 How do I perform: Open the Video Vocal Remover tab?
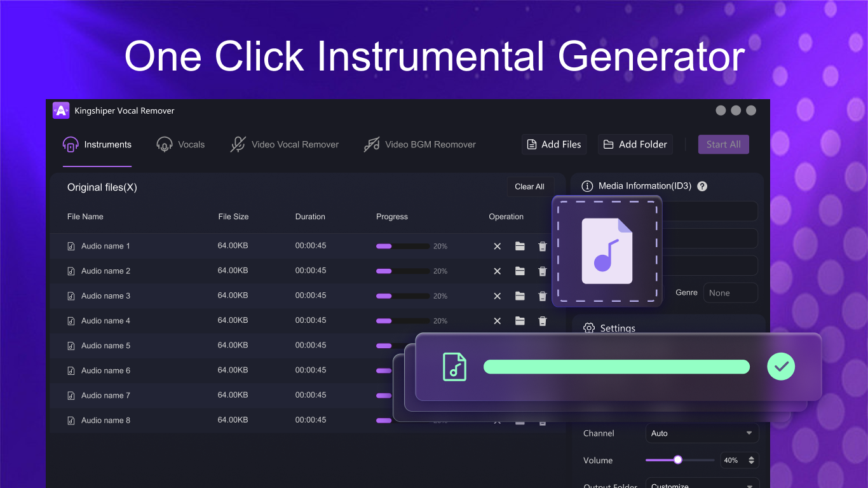[x=284, y=144]
